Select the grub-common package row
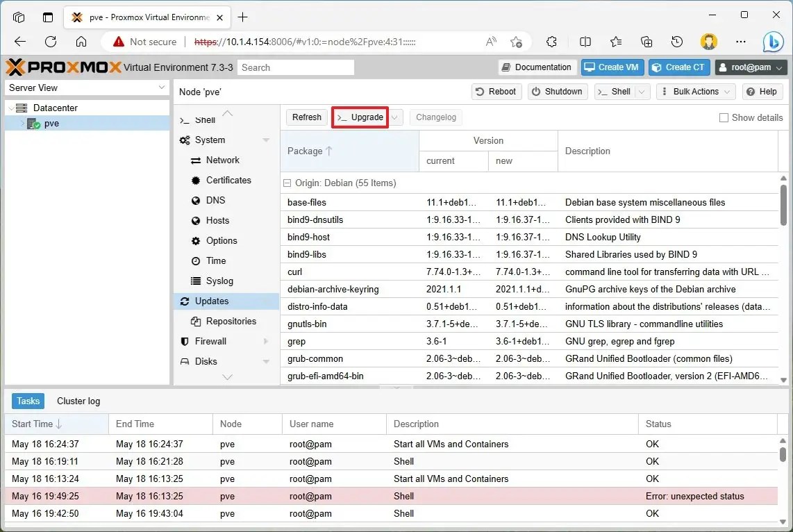Screen dimensions: 793x532 [529, 358]
